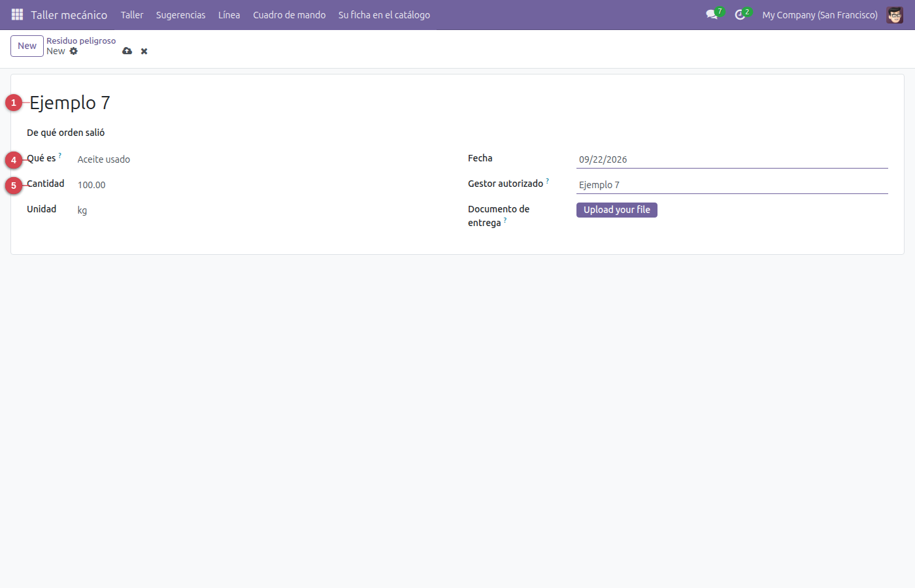Viewport: 915px width, 588px height.
Task: Show help tooltip for Gestor autorizado
Action: 548,181
